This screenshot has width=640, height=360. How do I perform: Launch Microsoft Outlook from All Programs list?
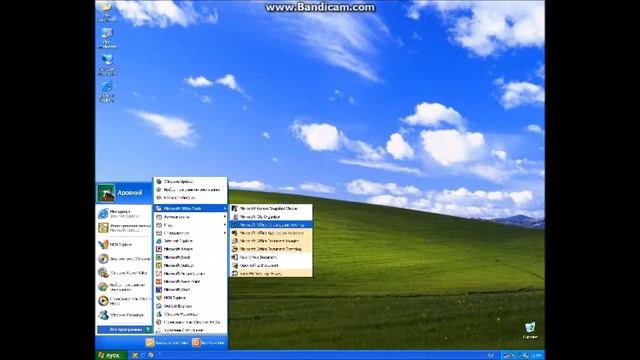(x=191, y=265)
